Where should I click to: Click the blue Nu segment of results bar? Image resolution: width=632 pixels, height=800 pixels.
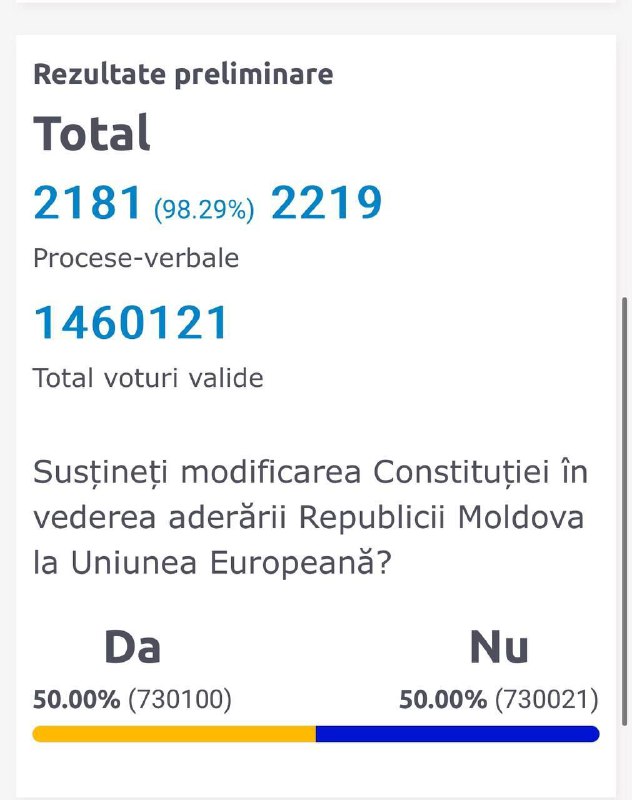[x=457, y=734]
